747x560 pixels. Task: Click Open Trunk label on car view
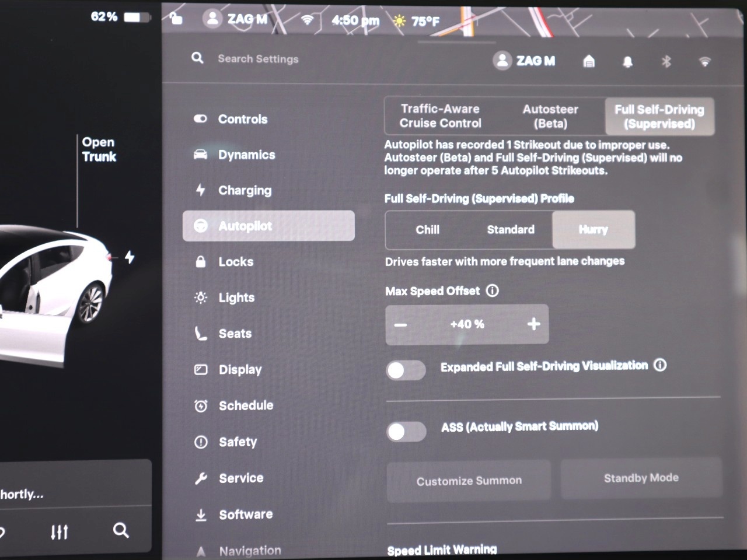(x=99, y=149)
